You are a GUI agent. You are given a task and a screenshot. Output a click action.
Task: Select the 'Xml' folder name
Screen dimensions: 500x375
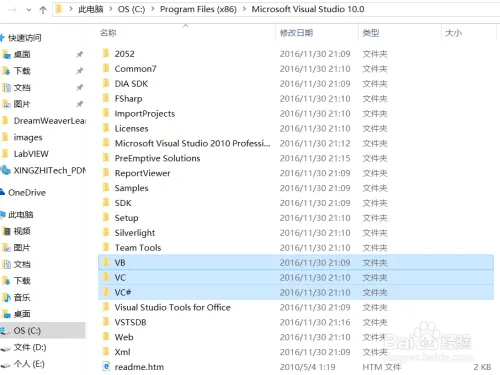pyautogui.click(x=123, y=352)
